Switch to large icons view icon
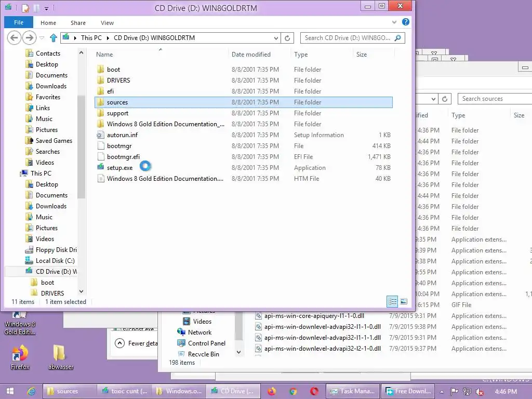 pyautogui.click(x=403, y=301)
